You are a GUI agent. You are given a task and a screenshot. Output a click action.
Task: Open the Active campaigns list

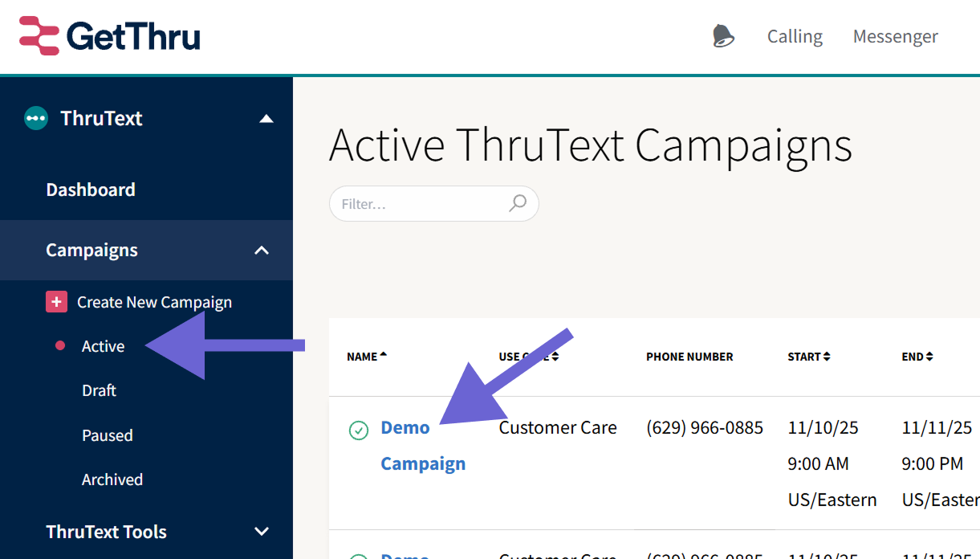click(x=103, y=346)
